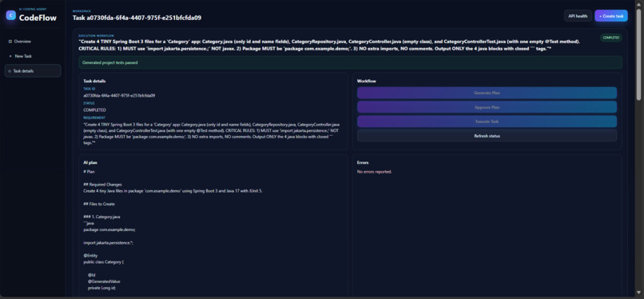Click the 'Generated project tests passed' banner

coord(350,63)
